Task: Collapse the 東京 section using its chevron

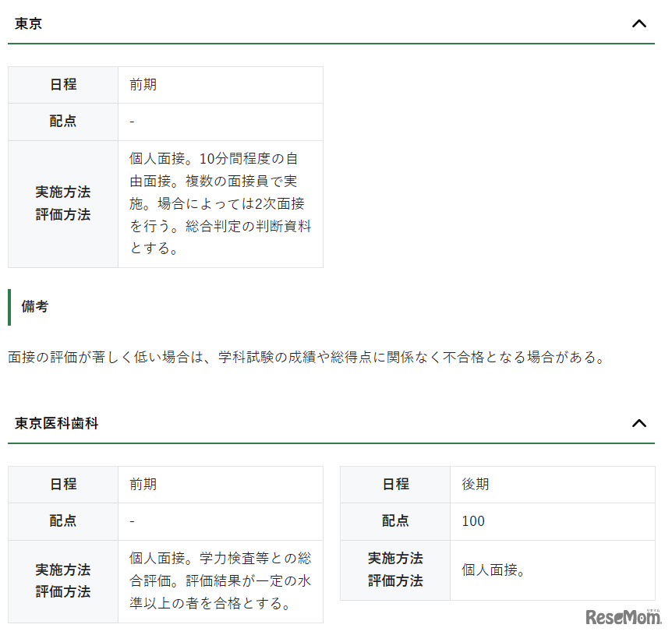Action: [639, 23]
